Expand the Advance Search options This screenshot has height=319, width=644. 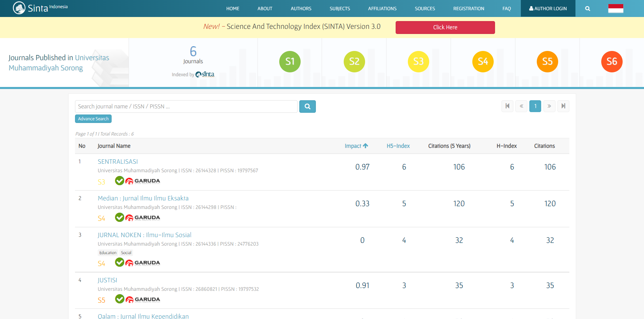(x=93, y=119)
